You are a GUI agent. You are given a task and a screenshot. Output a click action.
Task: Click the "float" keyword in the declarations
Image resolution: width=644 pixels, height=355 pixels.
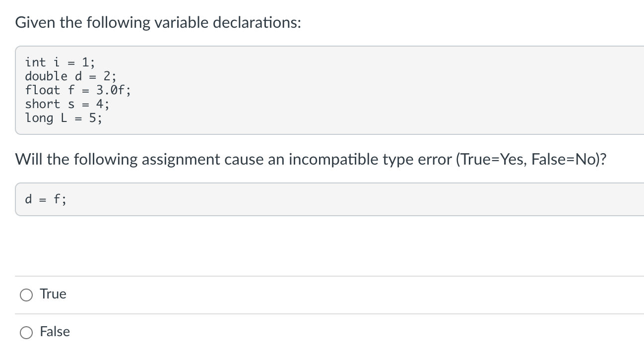point(43,90)
